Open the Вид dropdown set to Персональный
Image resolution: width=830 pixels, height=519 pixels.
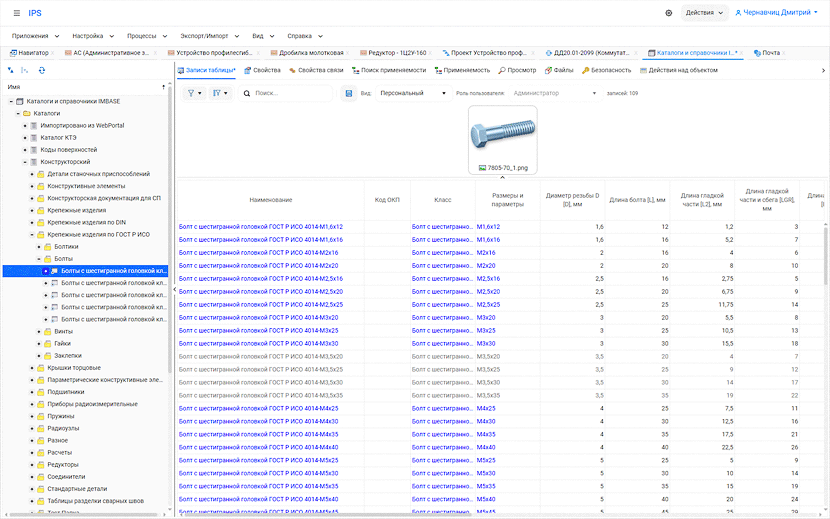tap(413, 93)
